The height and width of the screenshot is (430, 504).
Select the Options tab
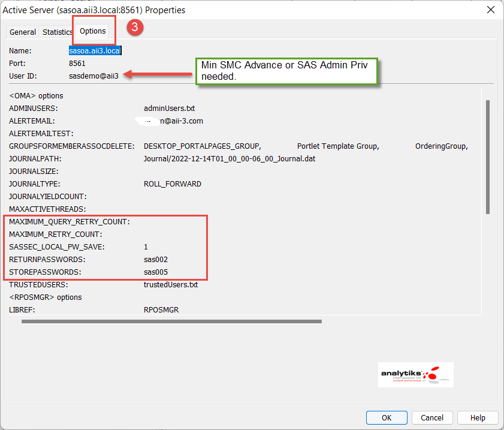[93, 31]
